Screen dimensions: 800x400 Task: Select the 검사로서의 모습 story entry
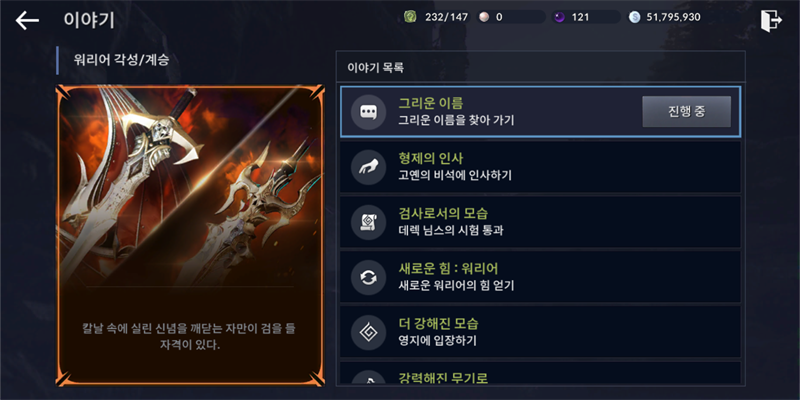[x=540, y=222]
